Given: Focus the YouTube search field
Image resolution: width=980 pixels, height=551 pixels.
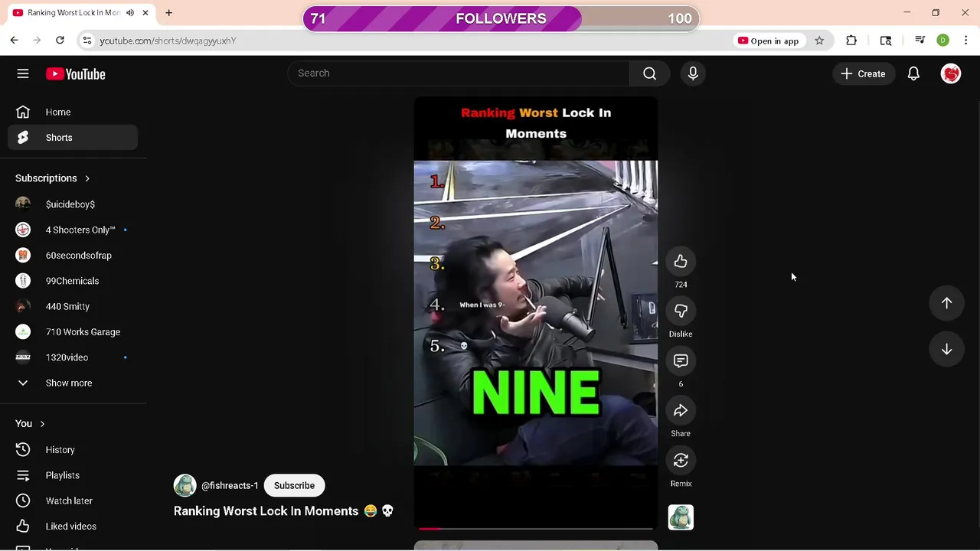Looking at the screenshot, I should (459, 73).
